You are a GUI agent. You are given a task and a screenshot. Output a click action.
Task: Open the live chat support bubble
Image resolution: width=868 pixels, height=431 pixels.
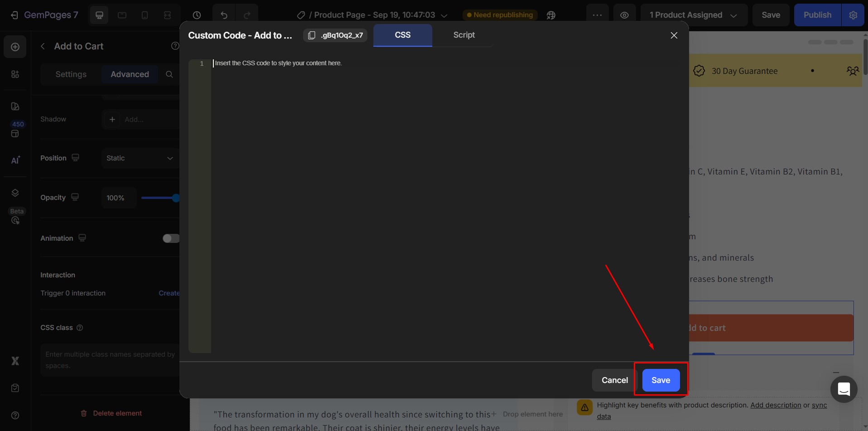click(844, 389)
